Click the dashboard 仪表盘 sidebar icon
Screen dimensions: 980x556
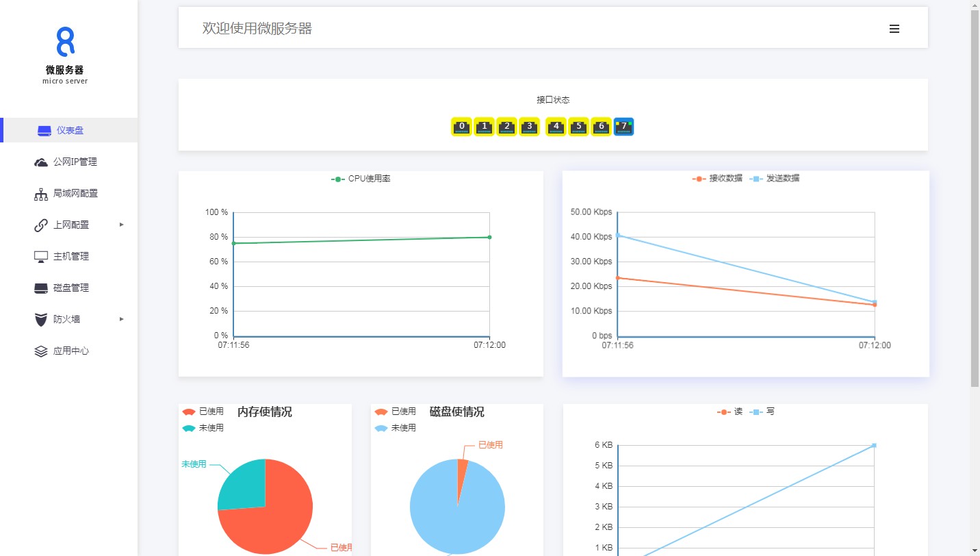click(x=44, y=131)
